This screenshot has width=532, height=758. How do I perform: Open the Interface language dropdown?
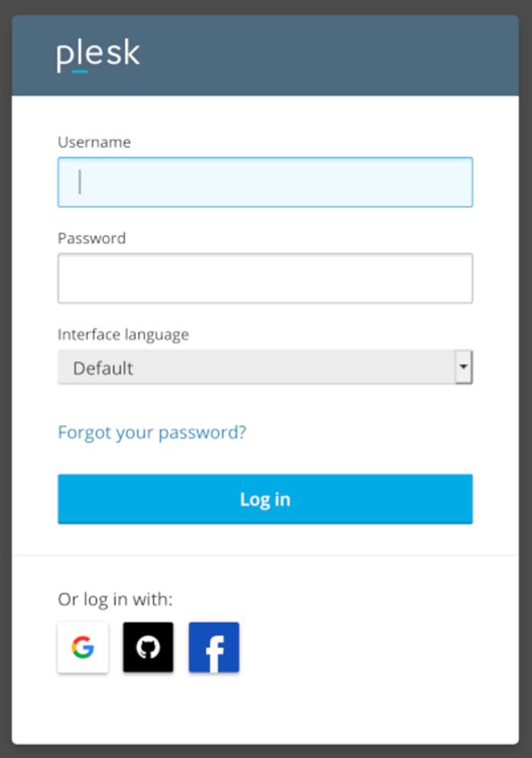264,368
